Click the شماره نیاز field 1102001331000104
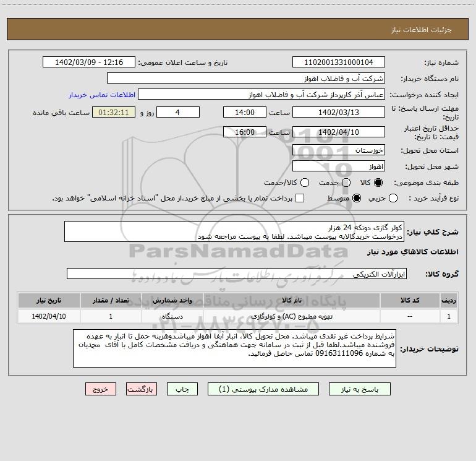476x461 pixels. pos(339,62)
